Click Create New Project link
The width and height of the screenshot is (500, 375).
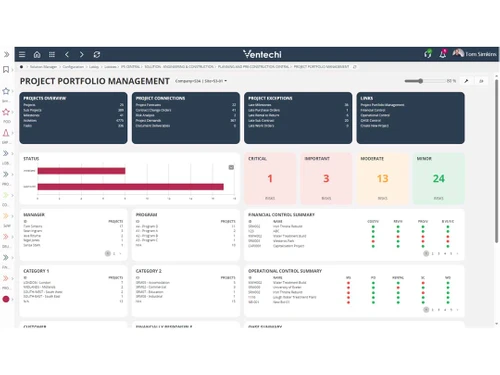[x=374, y=126]
